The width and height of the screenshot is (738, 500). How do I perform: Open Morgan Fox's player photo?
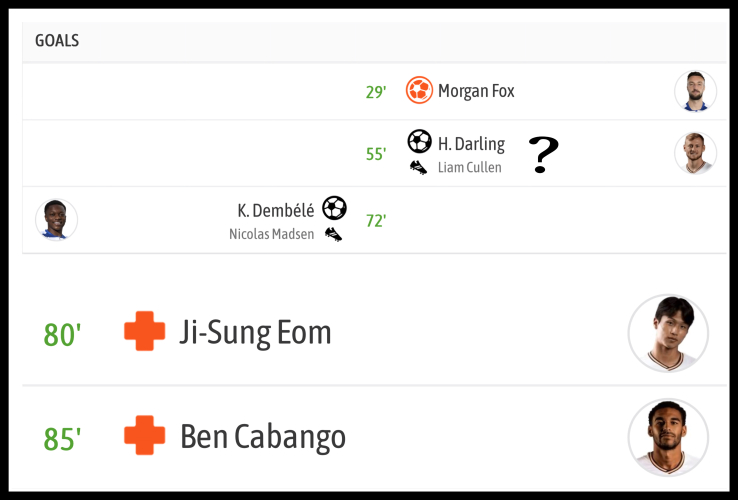point(695,91)
